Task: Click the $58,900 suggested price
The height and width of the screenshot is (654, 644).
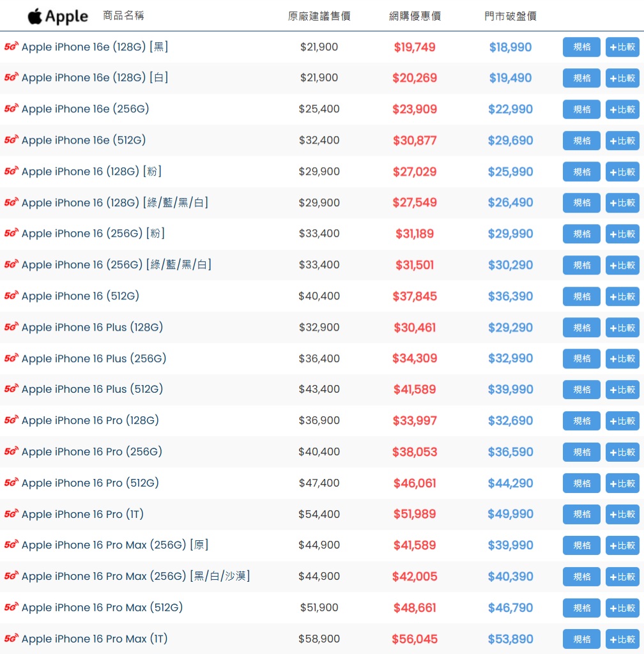Action: (x=319, y=639)
